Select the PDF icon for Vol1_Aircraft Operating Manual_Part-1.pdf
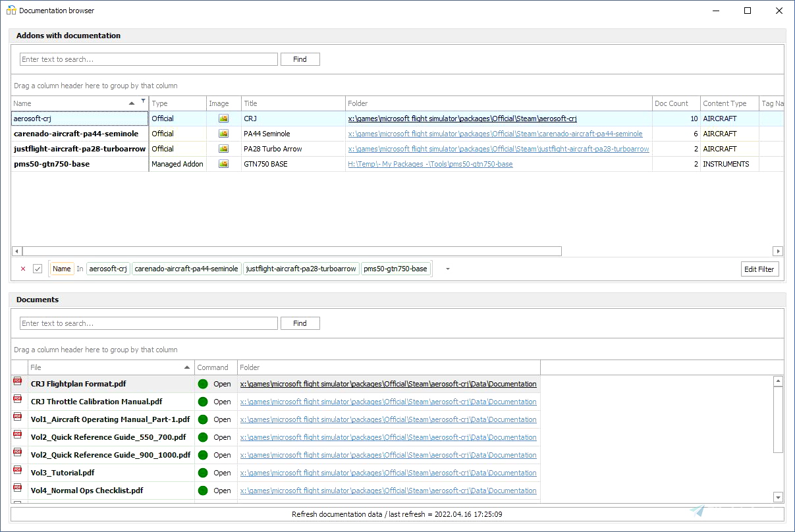 [18, 417]
